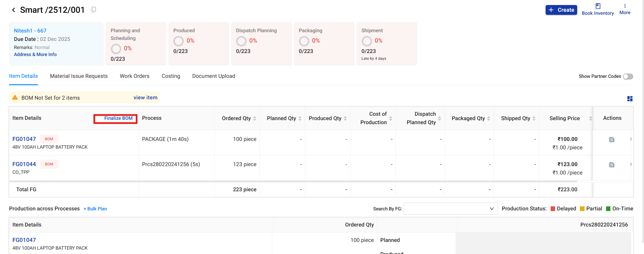Sort by Ordered Qty column
This screenshot has width=644, height=254.
255,118
